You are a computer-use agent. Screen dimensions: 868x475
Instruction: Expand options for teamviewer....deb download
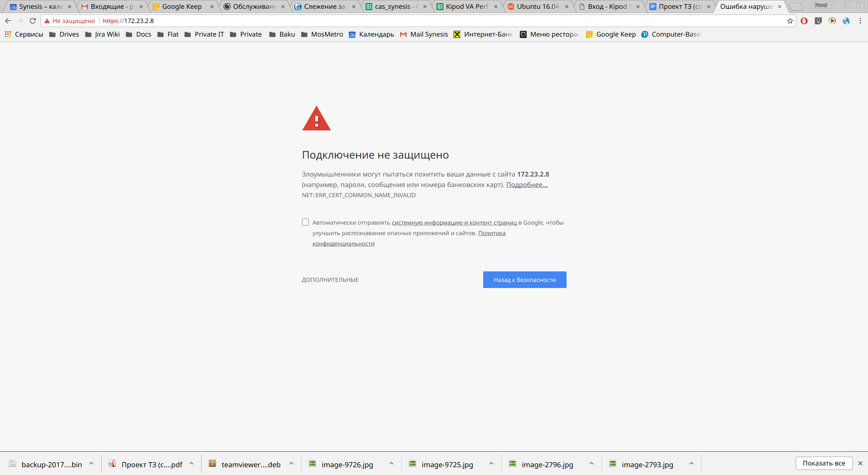pos(291,463)
